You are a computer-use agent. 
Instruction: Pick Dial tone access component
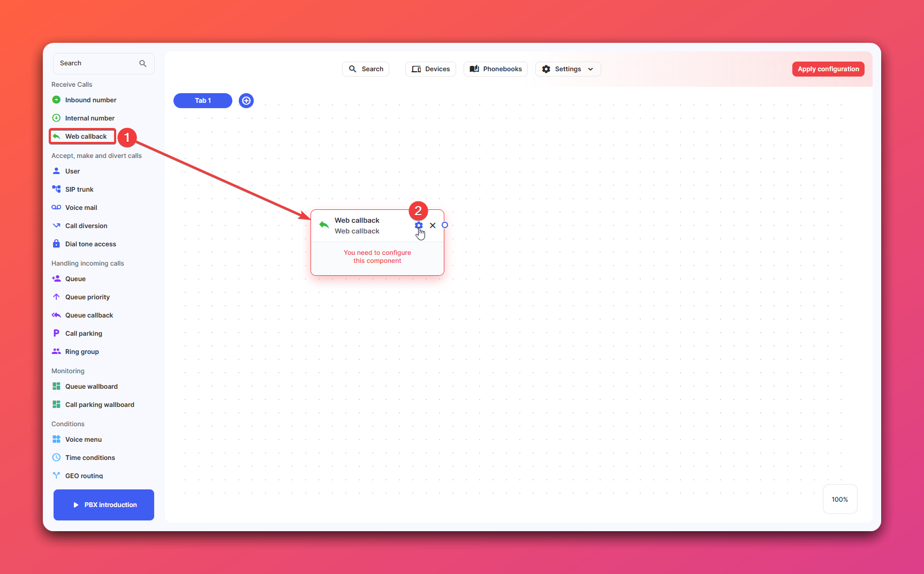pyautogui.click(x=90, y=244)
